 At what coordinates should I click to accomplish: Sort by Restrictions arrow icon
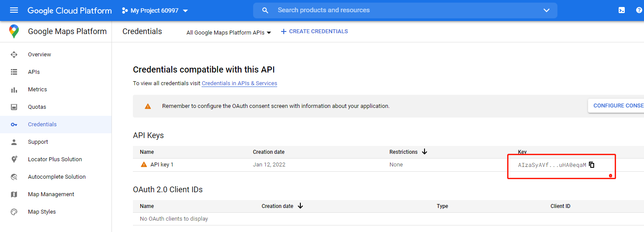(424, 152)
